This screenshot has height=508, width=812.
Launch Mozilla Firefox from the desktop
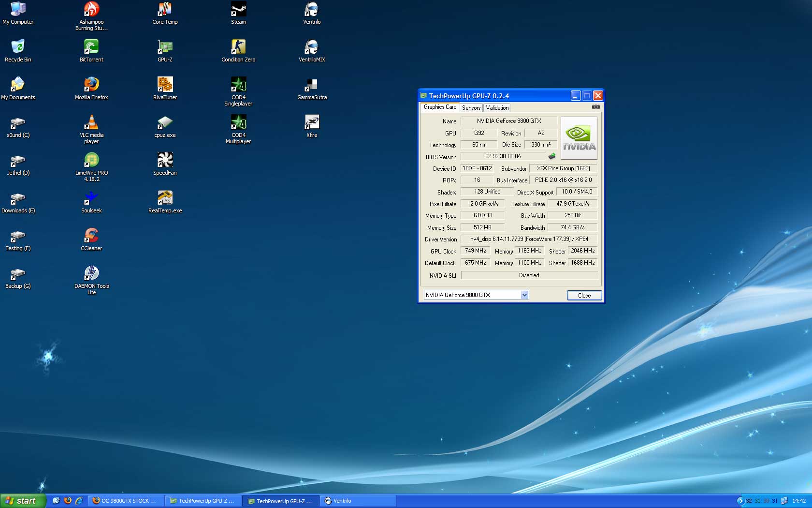coord(91,89)
